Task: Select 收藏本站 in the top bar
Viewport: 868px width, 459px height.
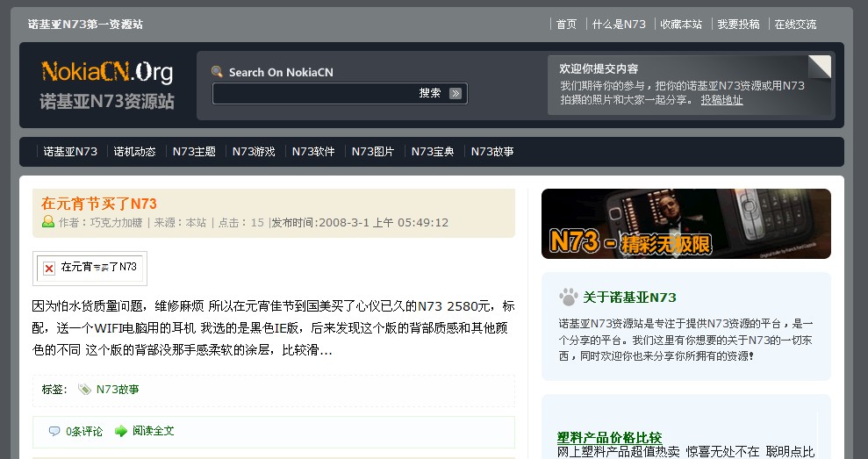Action: tap(681, 25)
